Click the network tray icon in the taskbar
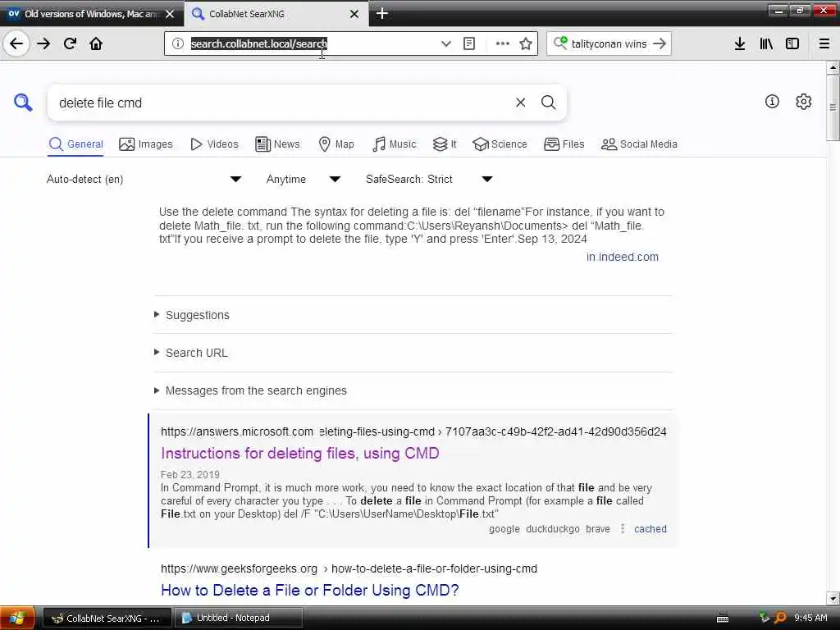840x630 pixels. pos(765,618)
